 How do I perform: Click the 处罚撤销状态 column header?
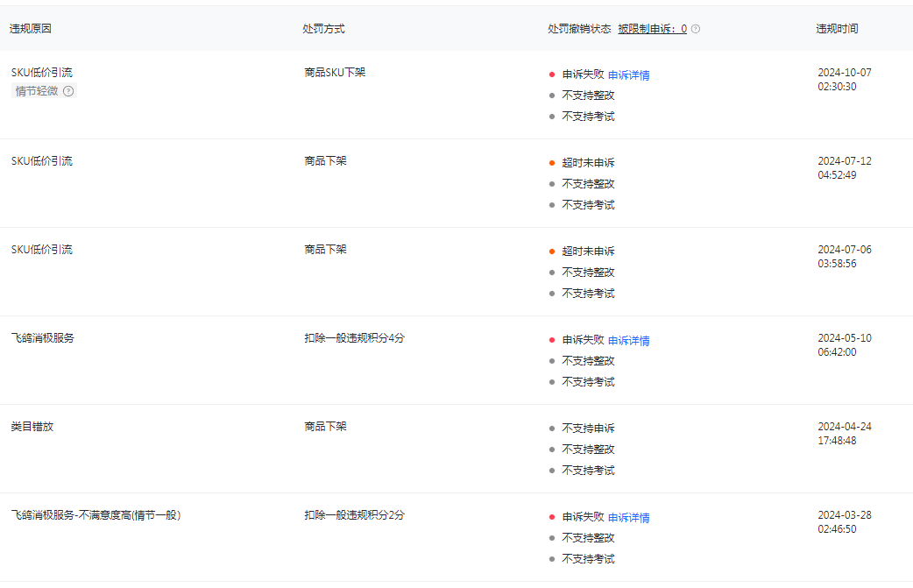[x=579, y=29]
